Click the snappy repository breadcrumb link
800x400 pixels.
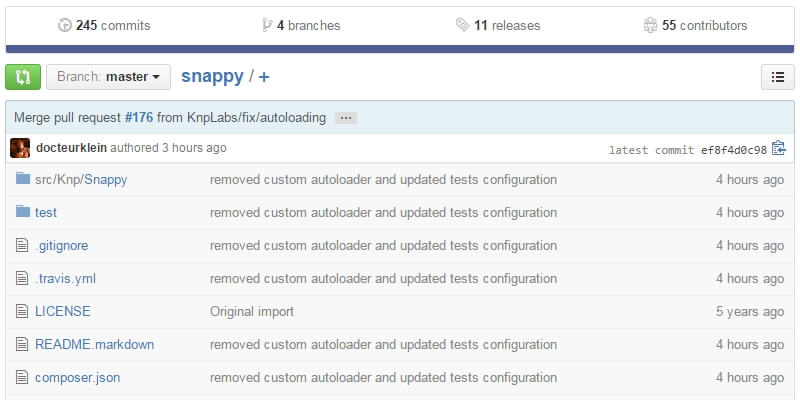point(213,77)
